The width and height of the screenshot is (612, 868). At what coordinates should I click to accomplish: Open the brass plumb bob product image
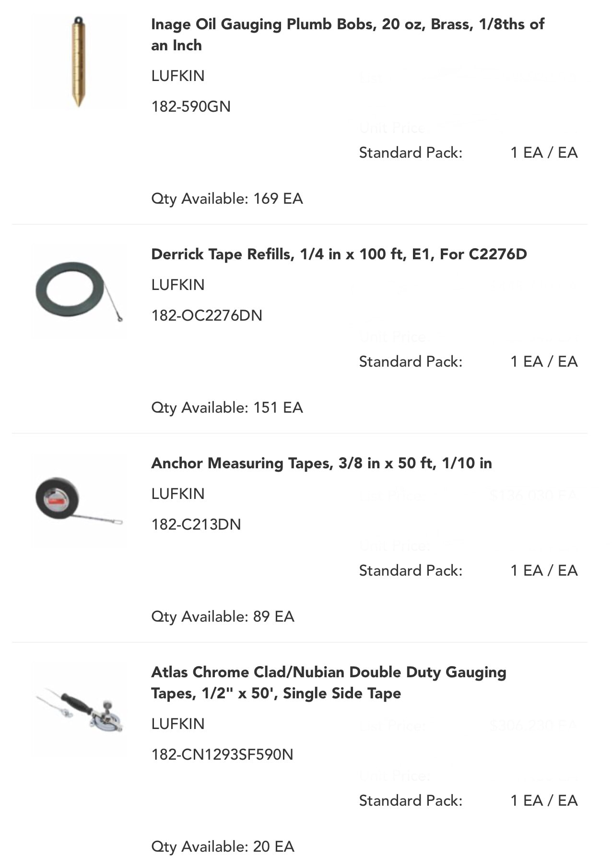click(79, 62)
